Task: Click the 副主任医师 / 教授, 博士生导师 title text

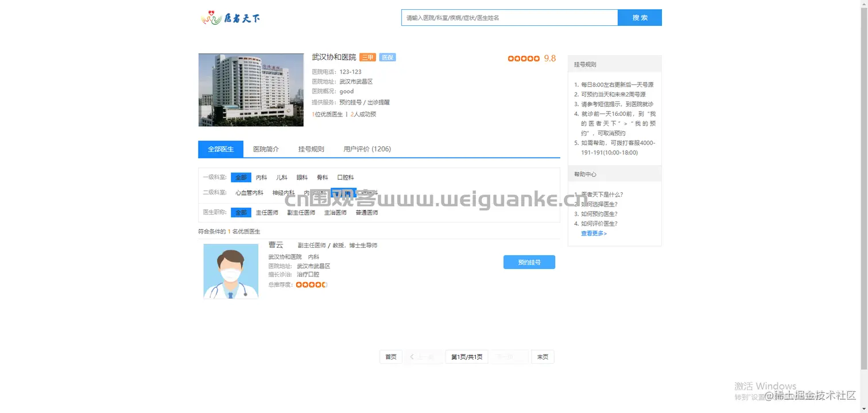Action: 338,246
